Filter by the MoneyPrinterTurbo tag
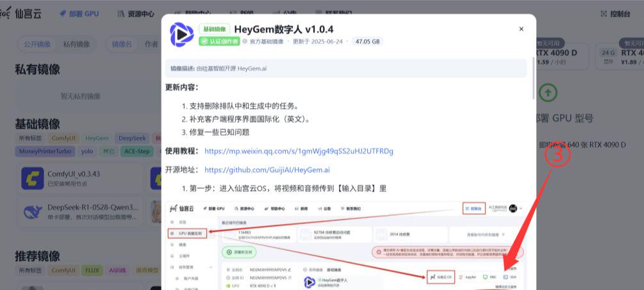 [x=45, y=151]
